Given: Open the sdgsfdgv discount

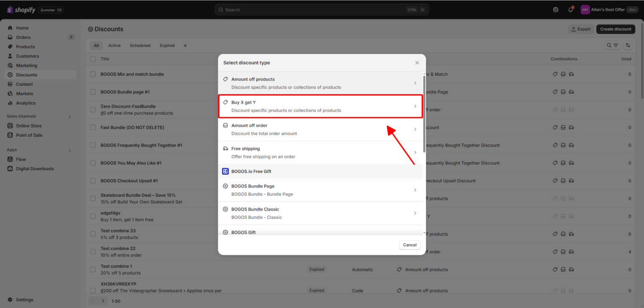Looking at the screenshot, I should [x=110, y=213].
